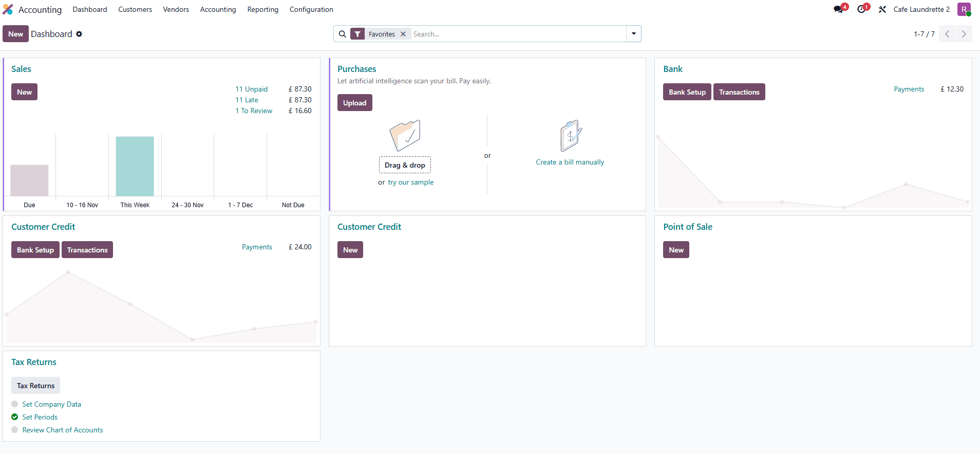
Task: Open the activities clock icon
Action: 861,9
